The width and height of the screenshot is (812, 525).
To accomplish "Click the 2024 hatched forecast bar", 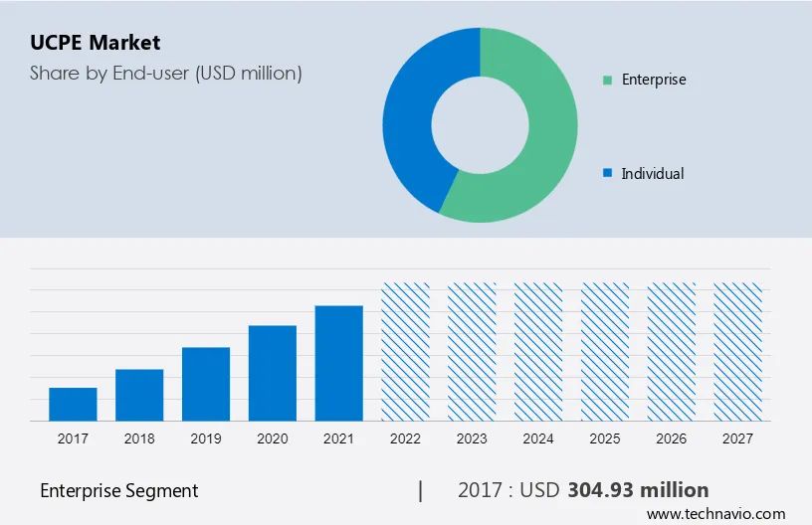I will coord(538,352).
